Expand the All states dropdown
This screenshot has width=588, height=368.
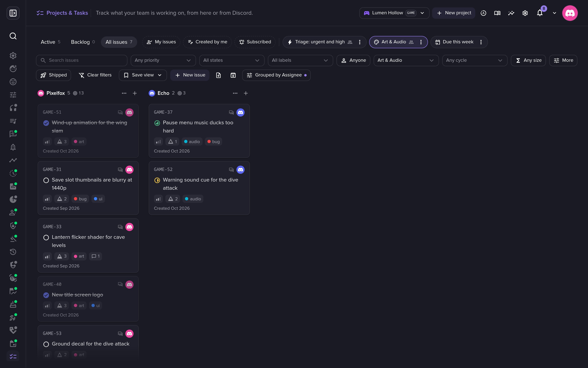(232, 60)
